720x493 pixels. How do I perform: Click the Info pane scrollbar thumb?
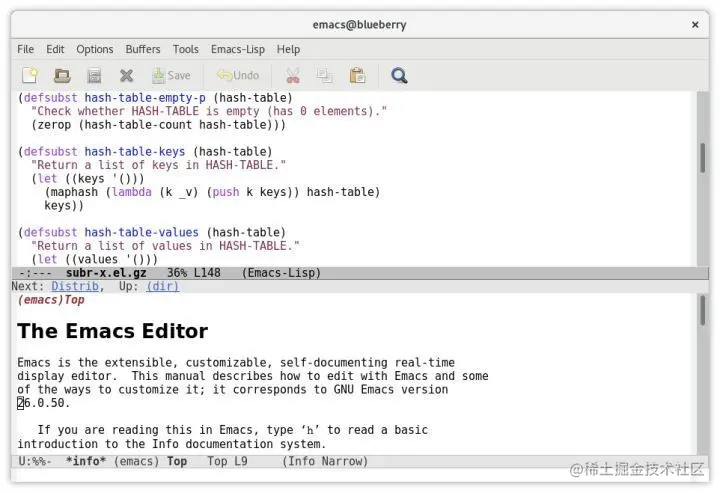(703, 310)
